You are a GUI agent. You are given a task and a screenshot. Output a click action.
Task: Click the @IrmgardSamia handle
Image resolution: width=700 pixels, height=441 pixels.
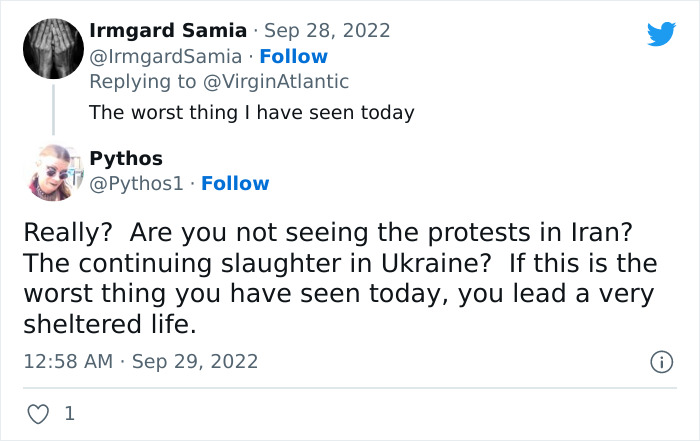tap(165, 56)
